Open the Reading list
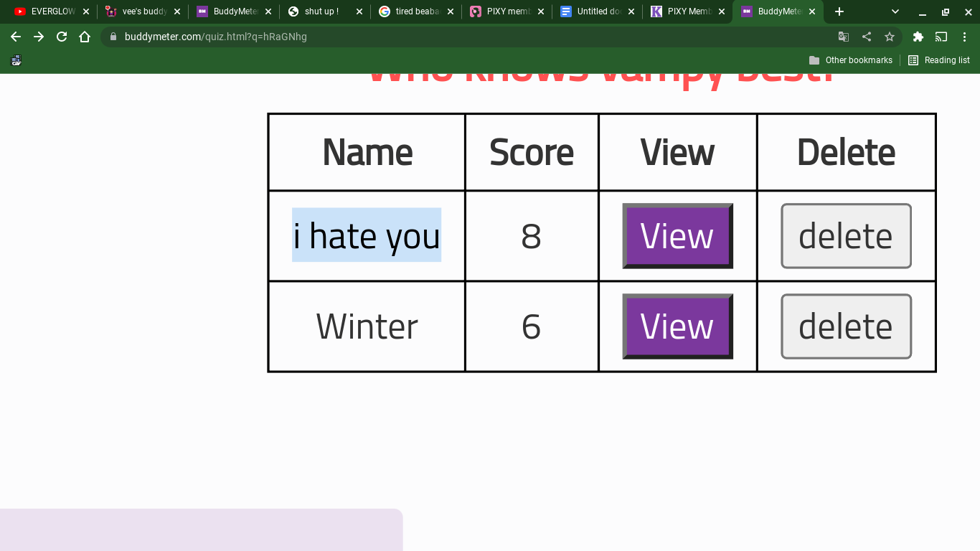This screenshot has width=980, height=551. pos(939,60)
